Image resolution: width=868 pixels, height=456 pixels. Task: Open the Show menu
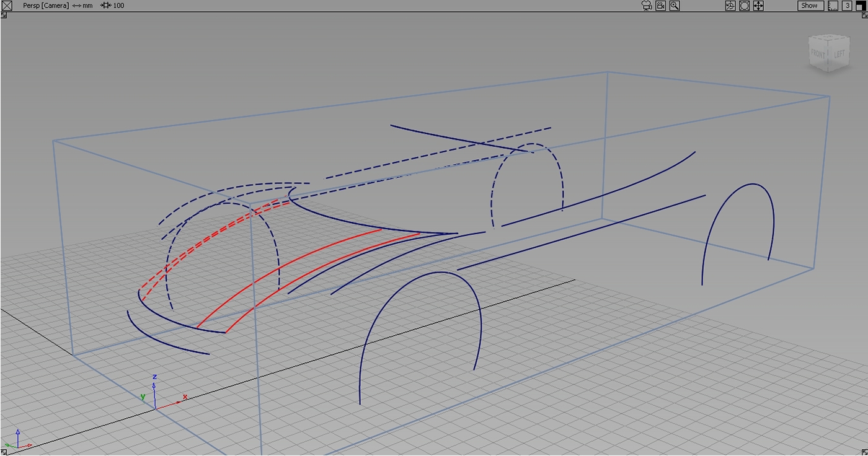[x=810, y=6]
